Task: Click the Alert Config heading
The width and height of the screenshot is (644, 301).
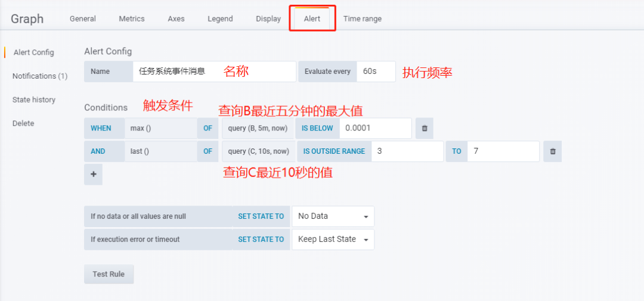Action: point(108,51)
